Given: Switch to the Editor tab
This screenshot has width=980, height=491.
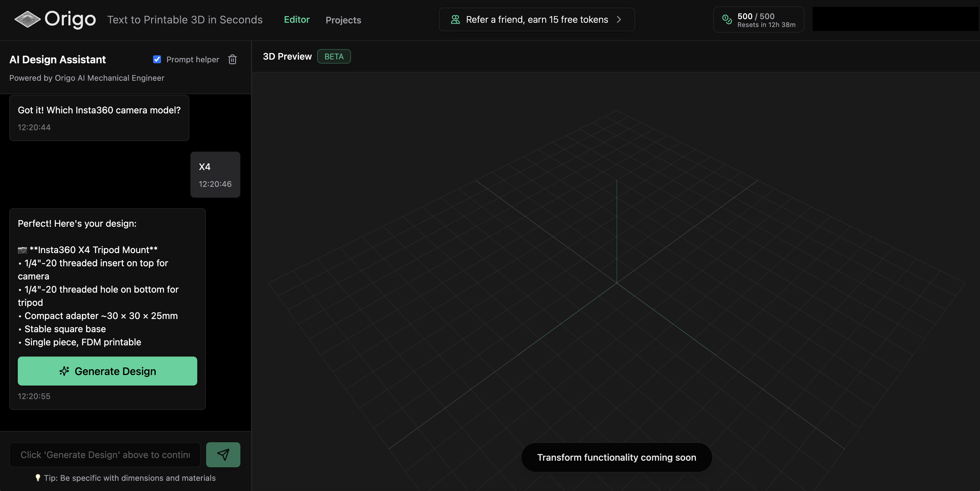Looking at the screenshot, I should (296, 20).
